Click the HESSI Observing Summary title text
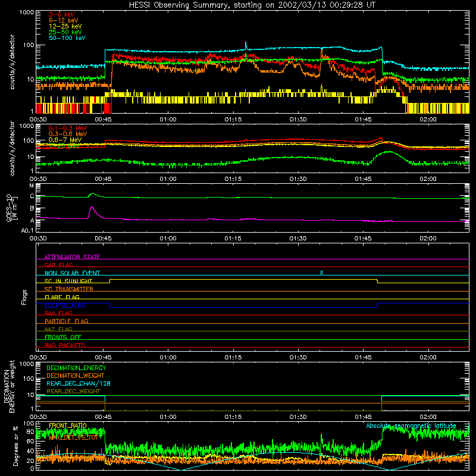The width and height of the screenshot is (476, 476). point(252,5)
